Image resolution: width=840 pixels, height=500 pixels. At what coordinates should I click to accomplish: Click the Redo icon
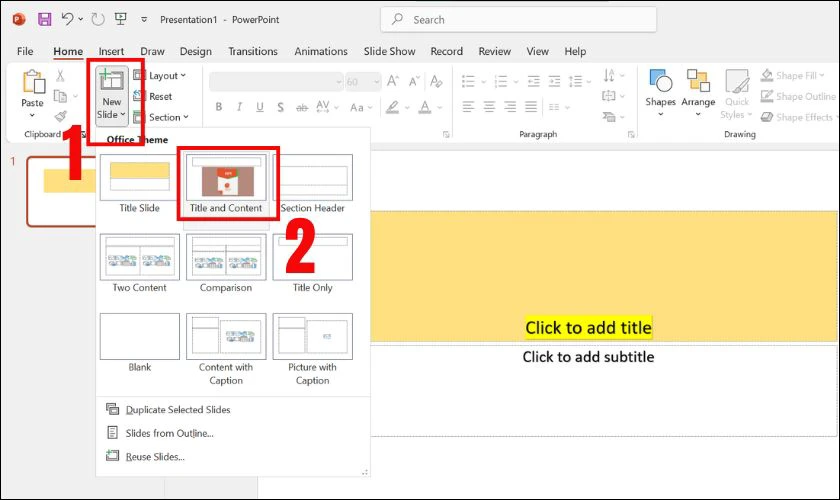pyautogui.click(x=98, y=19)
